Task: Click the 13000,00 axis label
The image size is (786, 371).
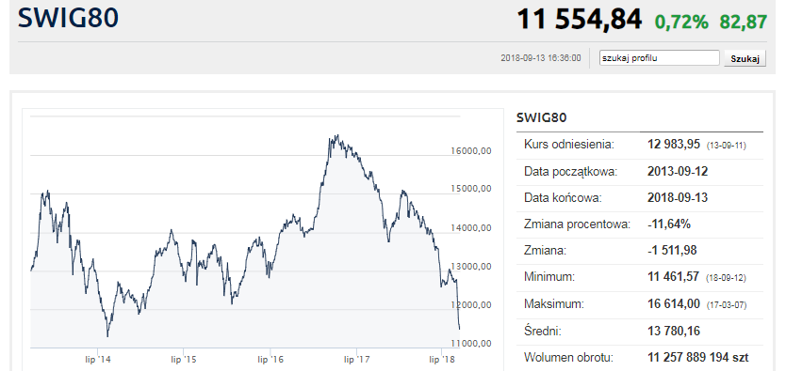Action: coord(472,266)
